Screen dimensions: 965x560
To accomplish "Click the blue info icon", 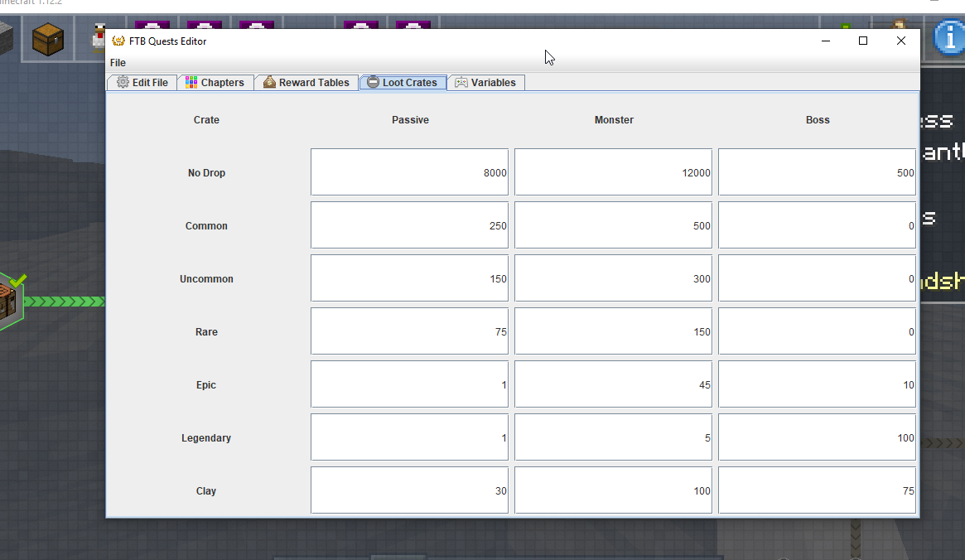I will pyautogui.click(x=948, y=38).
